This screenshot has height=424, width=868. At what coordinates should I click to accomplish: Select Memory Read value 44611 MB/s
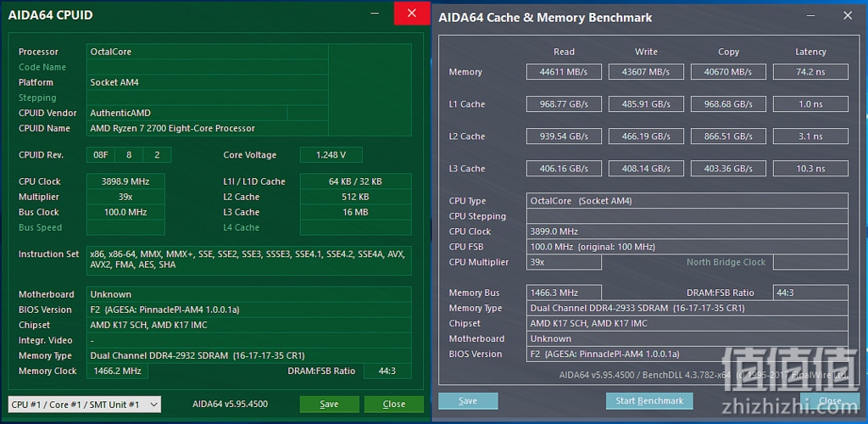[x=564, y=72]
